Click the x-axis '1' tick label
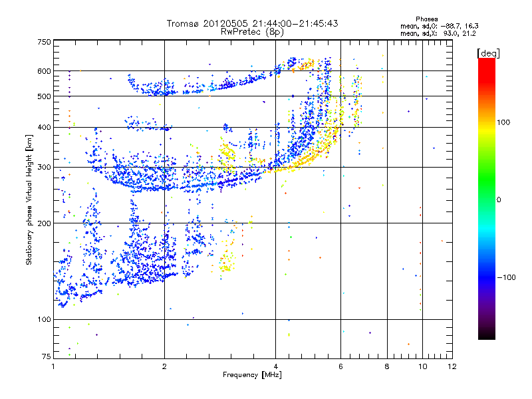532x399 pixels. 53,366
